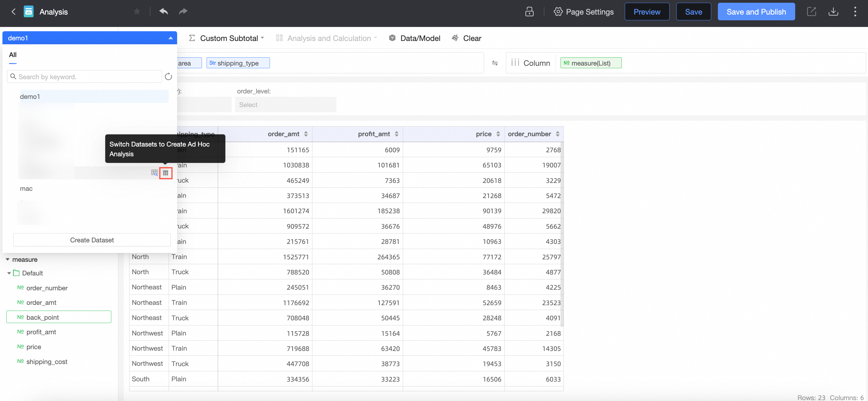Click Save and Publish button

[x=756, y=12]
